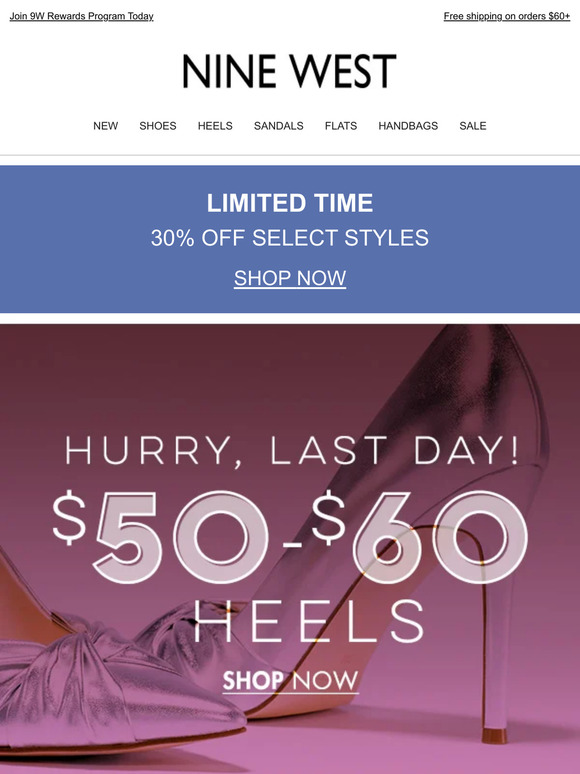Open the SANDALS category
The image size is (580, 774).
(x=278, y=126)
